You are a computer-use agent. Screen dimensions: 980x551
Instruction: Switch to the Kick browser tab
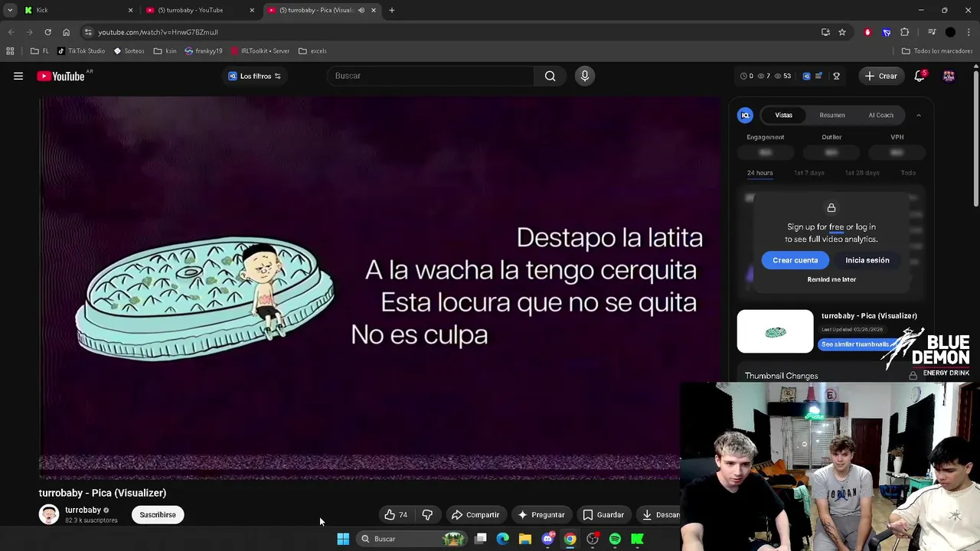[77, 10]
